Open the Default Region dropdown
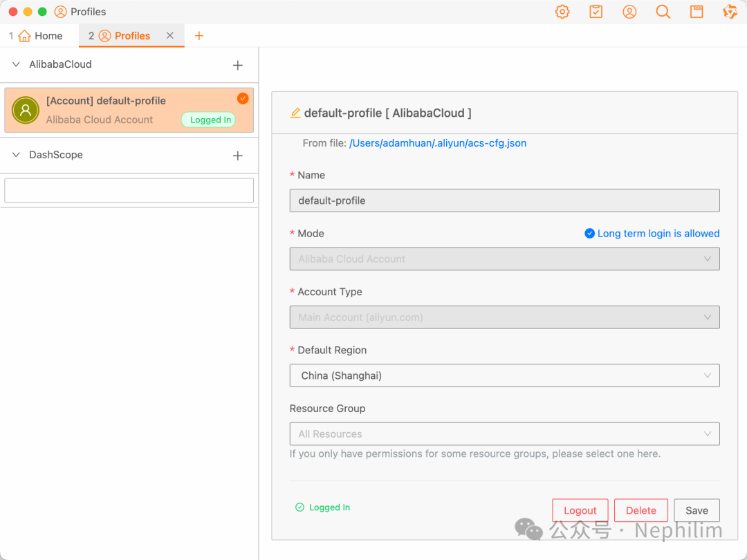Viewport: 747px width, 560px height. 504,375
